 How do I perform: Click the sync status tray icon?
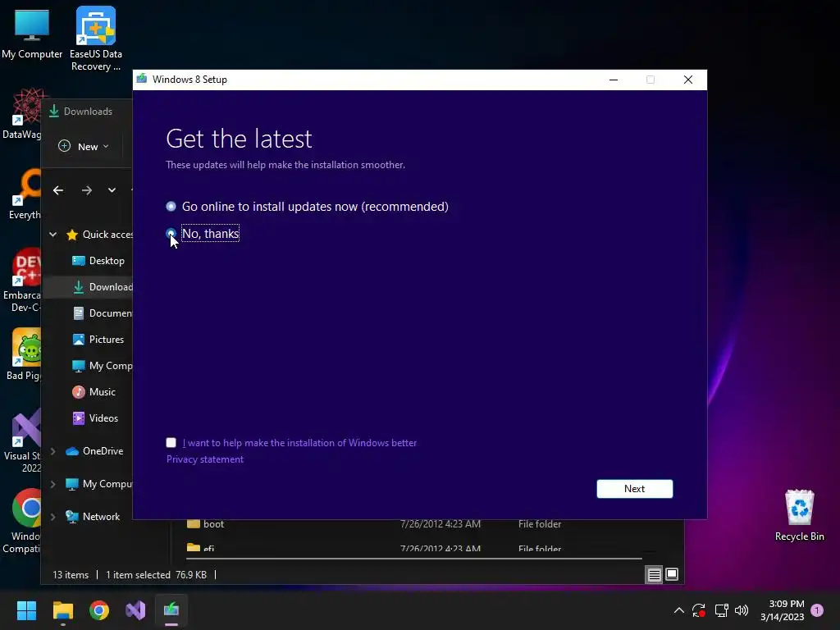[x=699, y=610]
